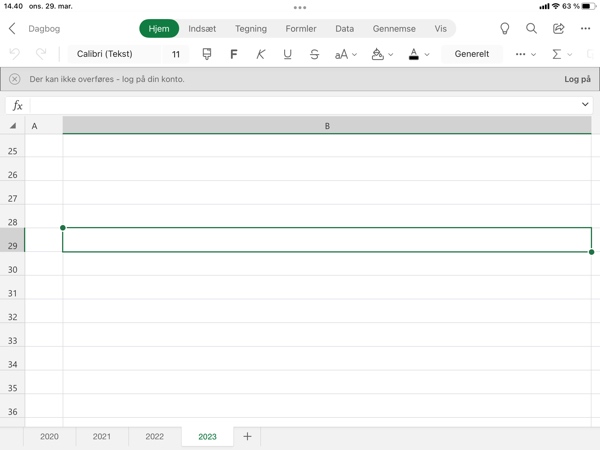Switch to the 2020 sheet
The width and height of the screenshot is (600, 450).
click(49, 437)
